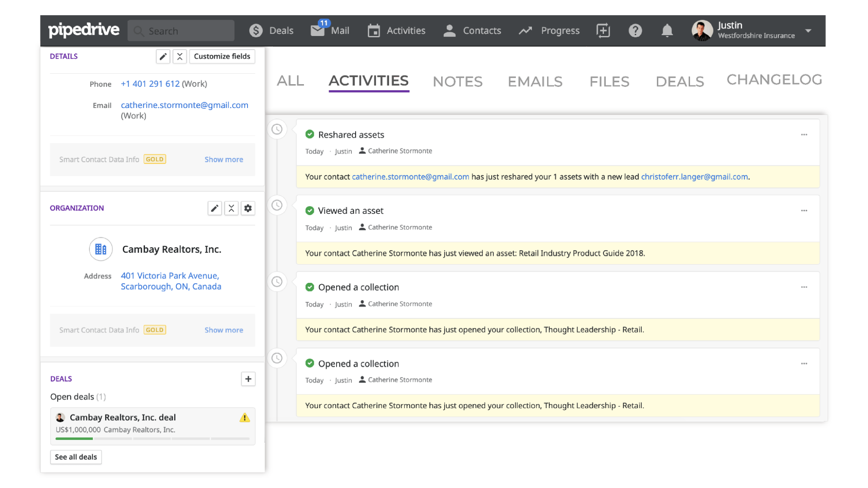Open christoferr.langer@gmail.com lead link

[694, 177]
